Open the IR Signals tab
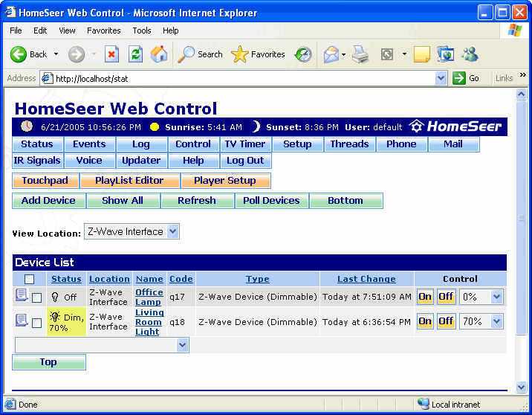The height and width of the screenshot is (415, 532). coord(37,161)
